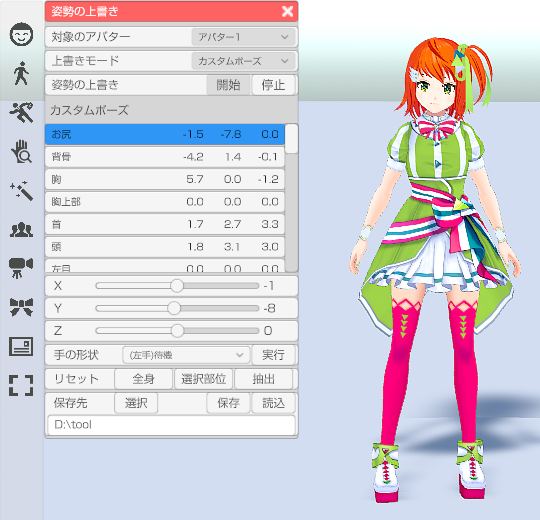Reset the 選択部位 pose

pyautogui.click(x=204, y=379)
